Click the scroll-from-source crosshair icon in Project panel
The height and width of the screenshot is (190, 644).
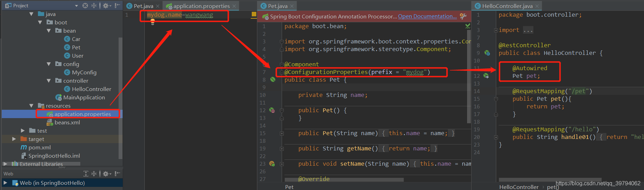point(85,6)
